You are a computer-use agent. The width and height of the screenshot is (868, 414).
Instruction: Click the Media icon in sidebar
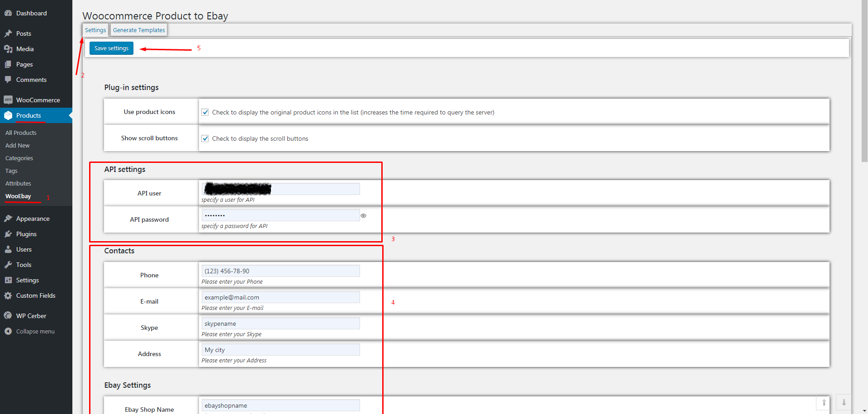coord(8,49)
